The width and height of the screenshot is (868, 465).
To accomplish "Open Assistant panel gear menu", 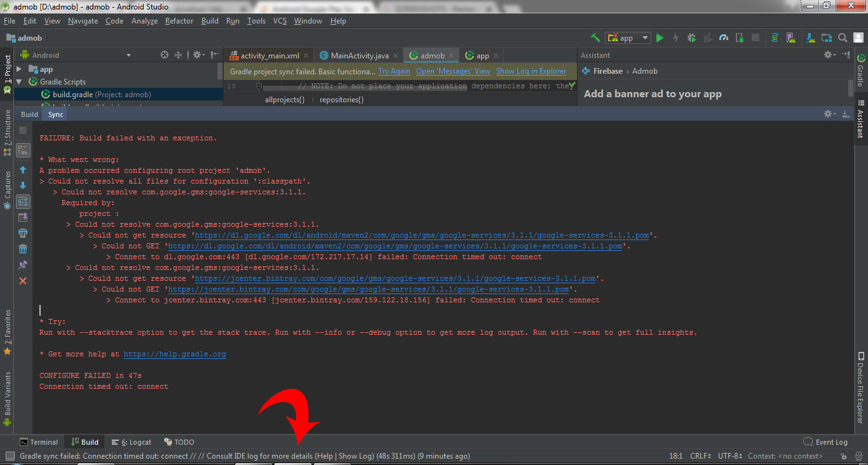I will pos(830,55).
